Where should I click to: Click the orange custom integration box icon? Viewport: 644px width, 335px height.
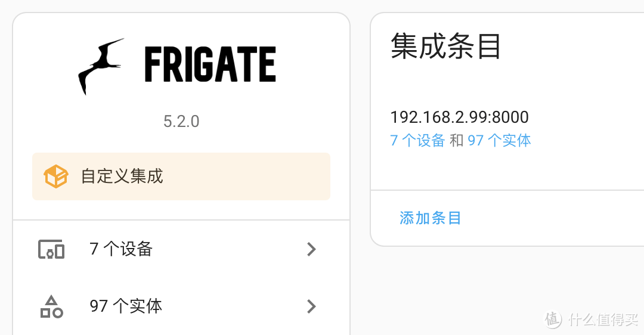pos(55,176)
